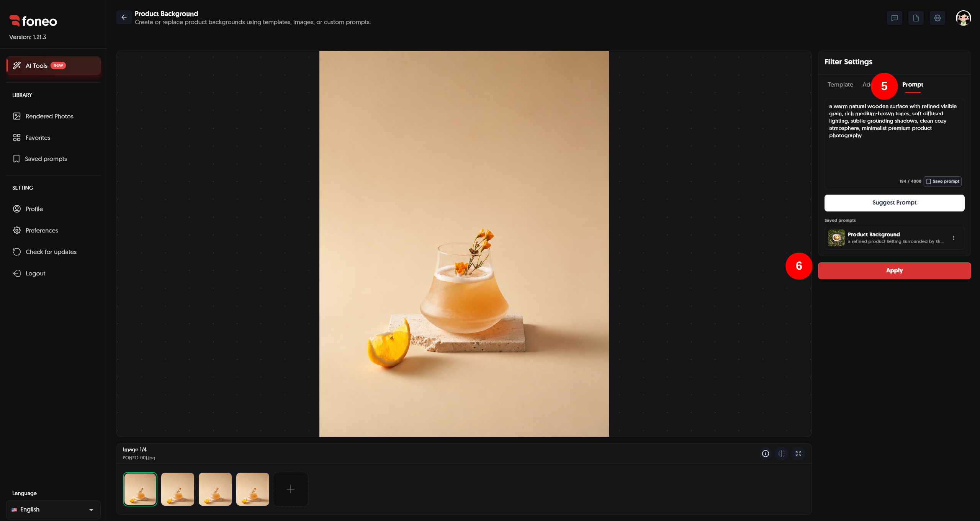Open Saved prompts in sidebar
This screenshot has width=980, height=521.
46,159
